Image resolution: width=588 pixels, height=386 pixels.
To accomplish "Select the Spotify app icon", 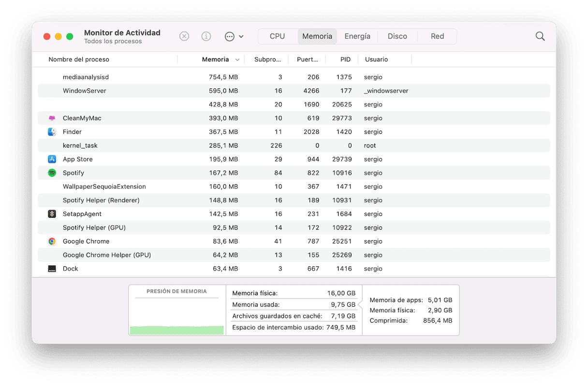I will pyautogui.click(x=52, y=173).
